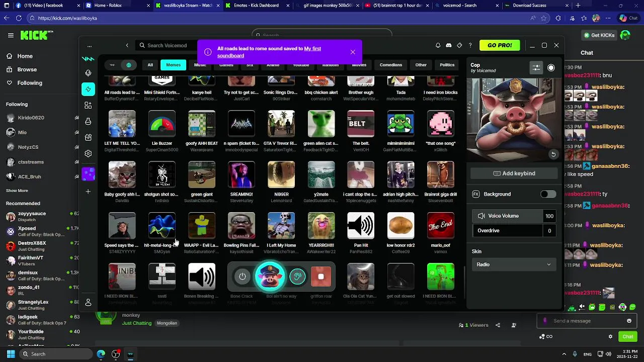Go back with the Voicemod chevron arrow
The height and width of the screenshot is (362, 644).
(127, 45)
